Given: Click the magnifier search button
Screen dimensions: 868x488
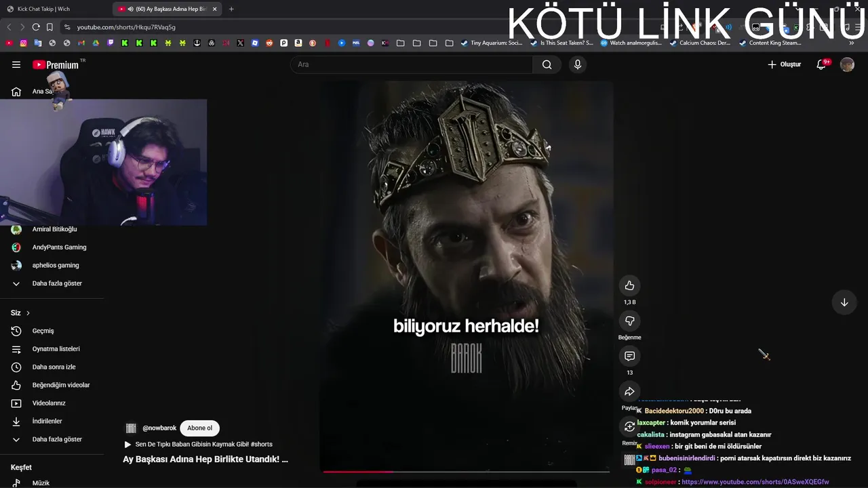Looking at the screenshot, I should pos(547,64).
